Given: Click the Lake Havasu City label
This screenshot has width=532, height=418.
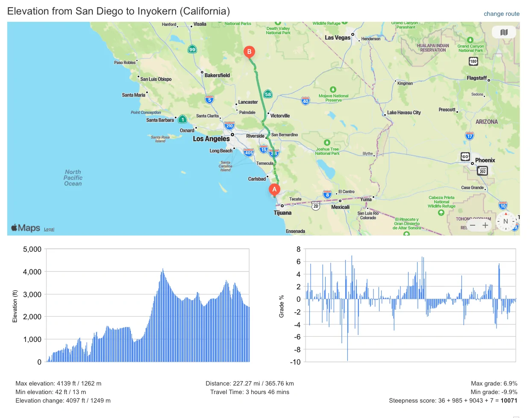Looking at the screenshot, I should tap(404, 113).
